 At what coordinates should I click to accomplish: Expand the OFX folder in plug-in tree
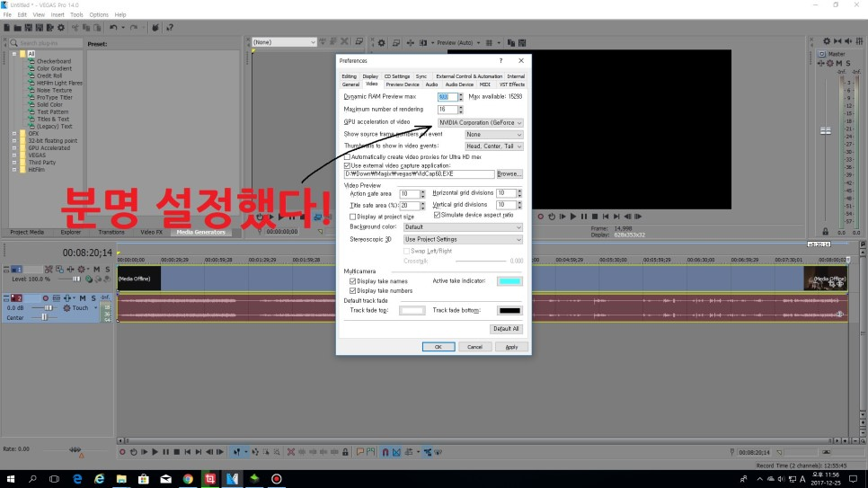[14, 134]
